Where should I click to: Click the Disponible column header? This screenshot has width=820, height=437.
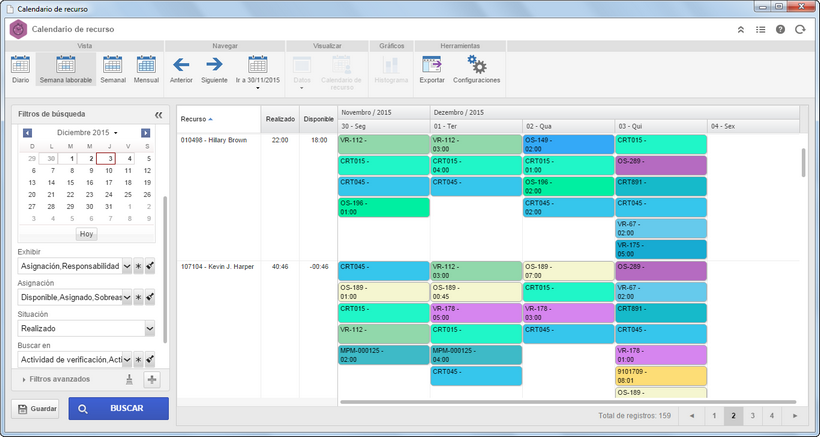318,119
